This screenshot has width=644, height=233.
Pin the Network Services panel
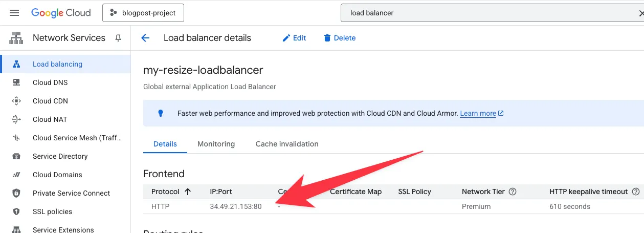click(x=119, y=38)
